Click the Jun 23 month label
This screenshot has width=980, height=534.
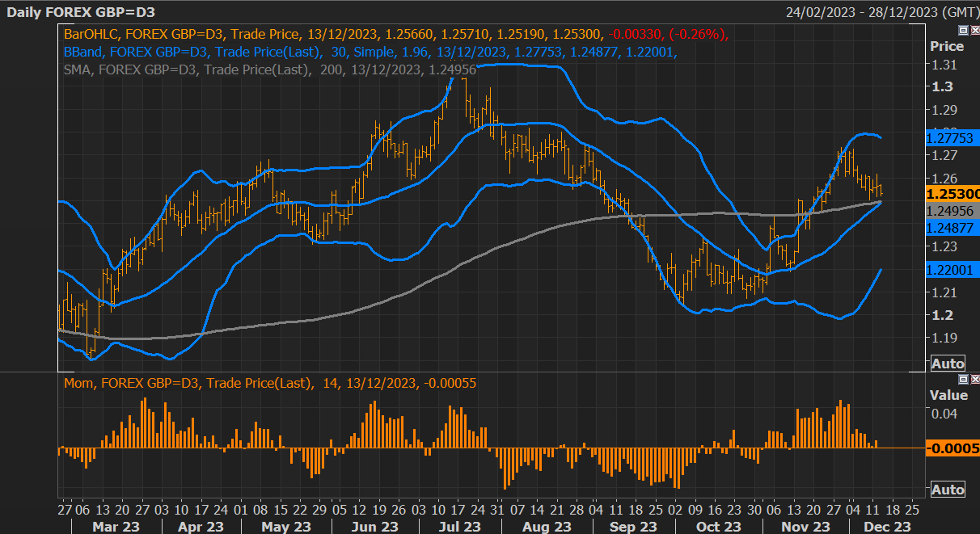[x=376, y=527]
